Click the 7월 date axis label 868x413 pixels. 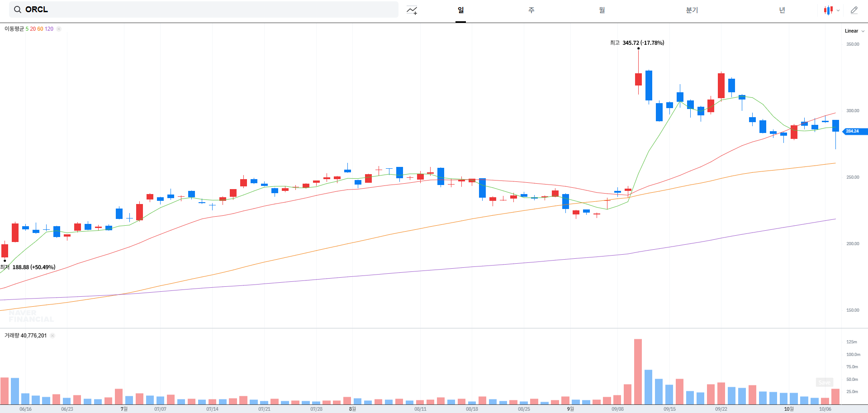[124, 409]
